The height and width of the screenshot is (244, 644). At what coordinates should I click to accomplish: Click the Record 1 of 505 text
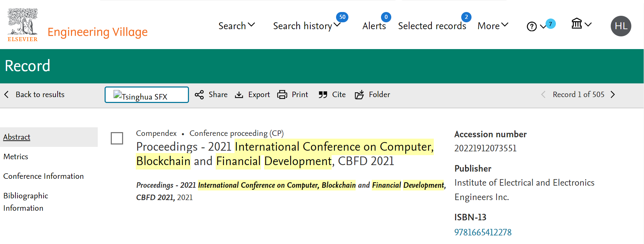pyautogui.click(x=579, y=94)
